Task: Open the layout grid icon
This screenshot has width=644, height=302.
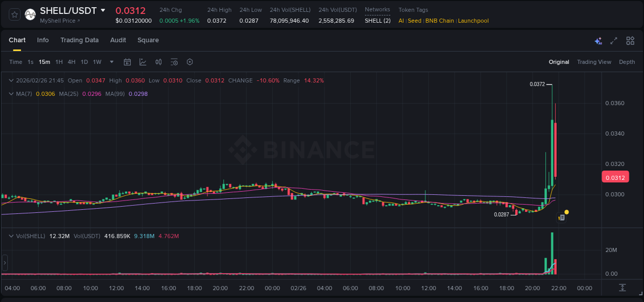Action: point(630,40)
